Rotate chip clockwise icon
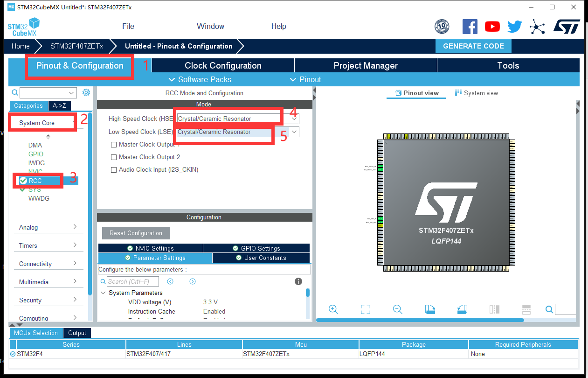 tap(430, 309)
